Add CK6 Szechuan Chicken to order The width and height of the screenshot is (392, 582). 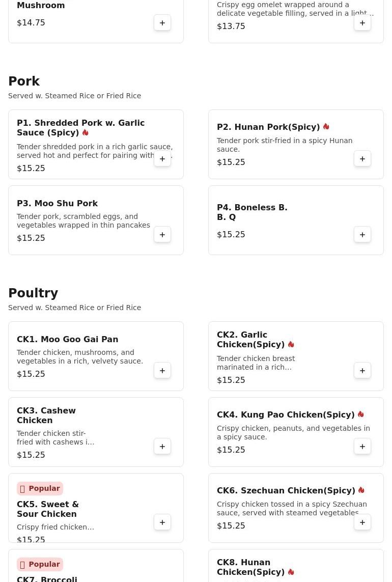pyautogui.click(x=362, y=522)
